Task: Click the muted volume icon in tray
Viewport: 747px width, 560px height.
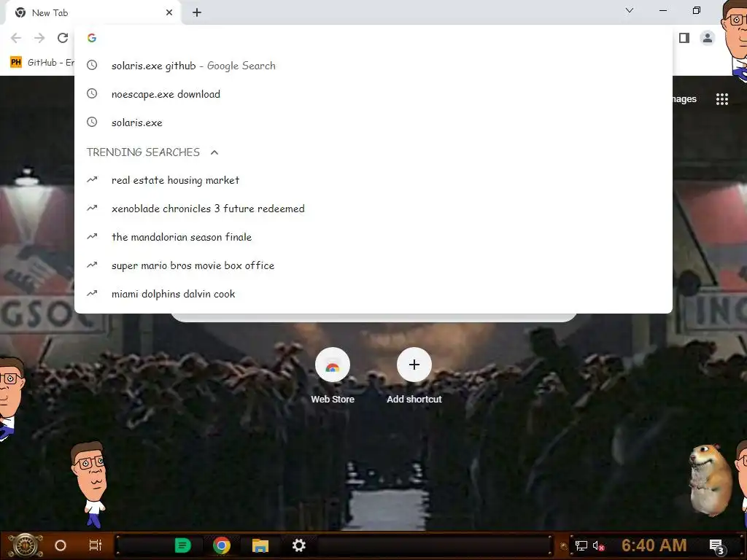Action: click(598, 545)
